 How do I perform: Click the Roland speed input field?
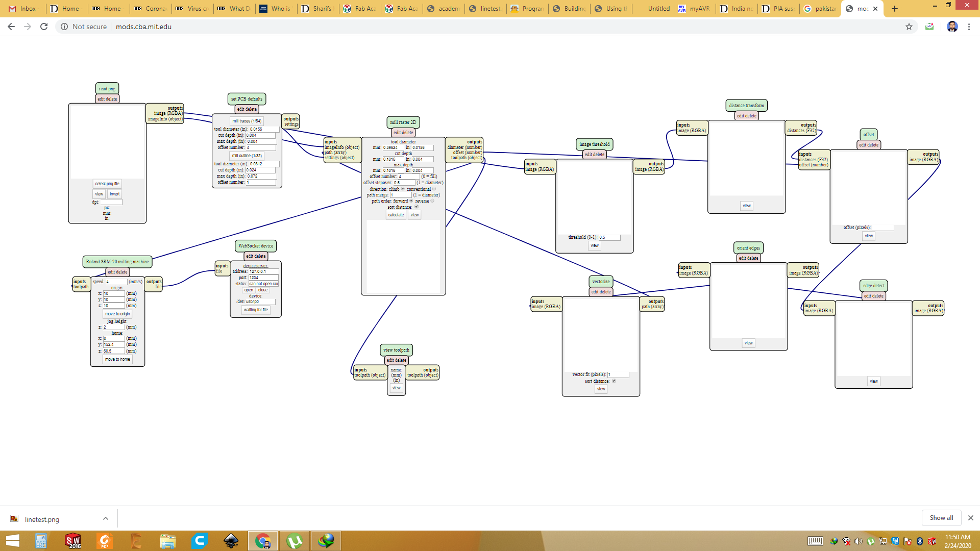pyautogui.click(x=116, y=282)
